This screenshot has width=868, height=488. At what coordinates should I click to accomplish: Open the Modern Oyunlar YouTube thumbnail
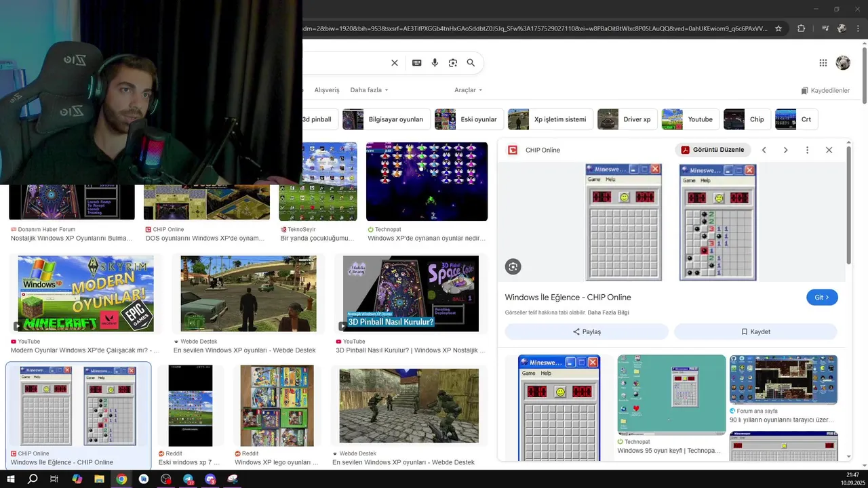(86, 293)
